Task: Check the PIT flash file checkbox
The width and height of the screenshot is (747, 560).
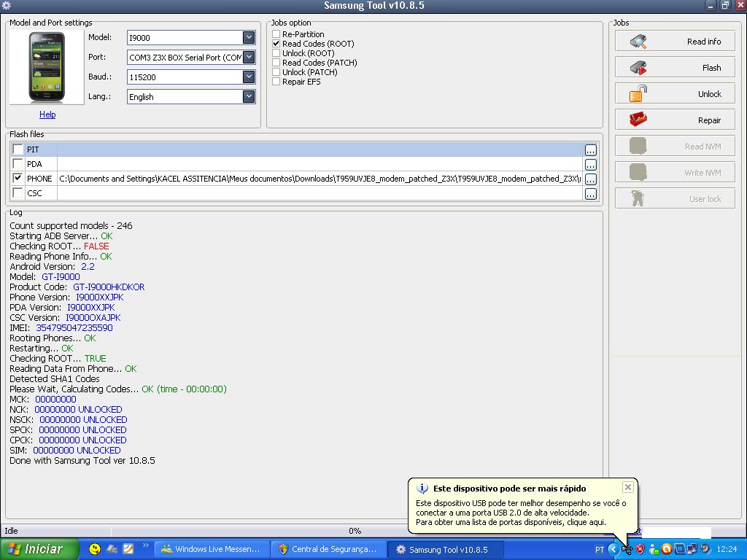Action: [x=18, y=149]
